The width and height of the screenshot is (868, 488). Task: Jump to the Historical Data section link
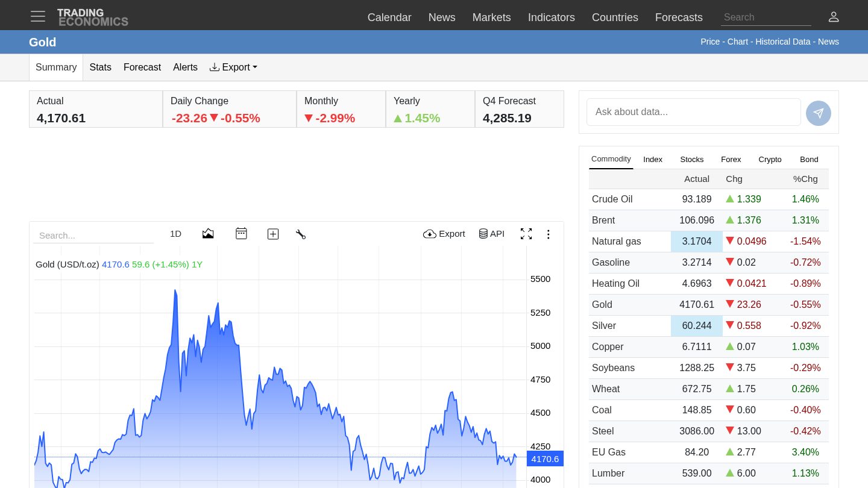pos(783,42)
